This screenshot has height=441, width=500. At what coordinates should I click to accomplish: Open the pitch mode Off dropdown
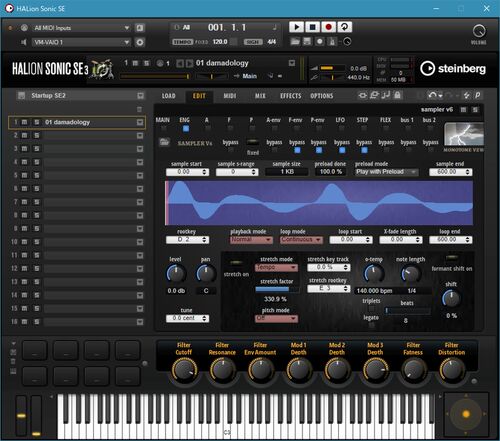click(x=276, y=319)
